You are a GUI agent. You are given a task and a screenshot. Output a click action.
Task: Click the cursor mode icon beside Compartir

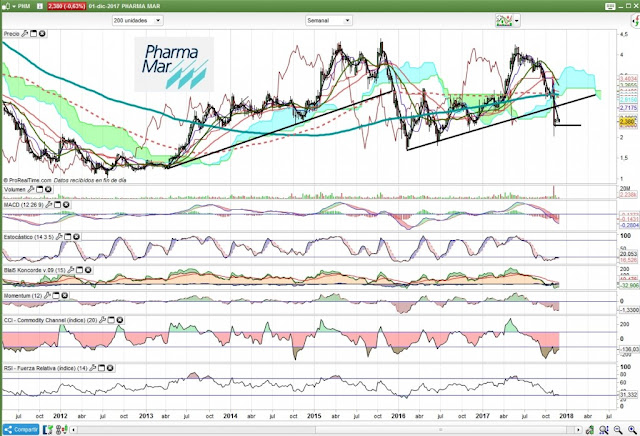pyautogui.click(x=48, y=429)
